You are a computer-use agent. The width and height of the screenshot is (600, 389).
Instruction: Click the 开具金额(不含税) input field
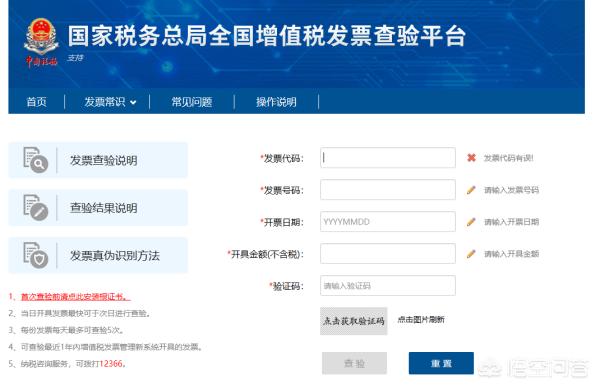388,254
